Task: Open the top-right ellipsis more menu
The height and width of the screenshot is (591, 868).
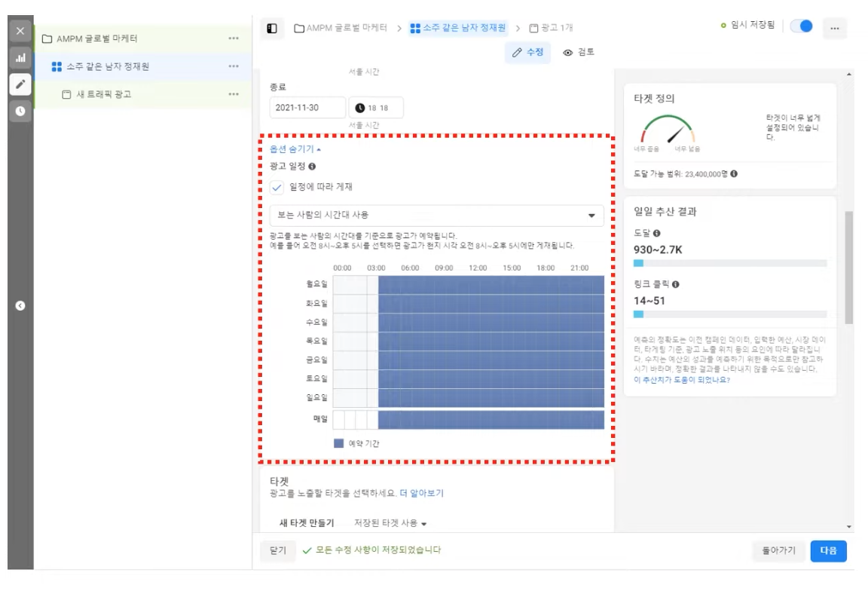Action: click(x=834, y=28)
